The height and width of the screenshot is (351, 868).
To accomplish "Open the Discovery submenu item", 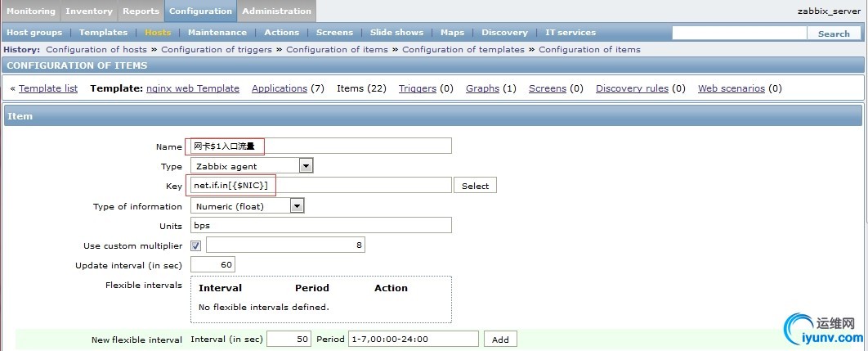I will (x=504, y=33).
